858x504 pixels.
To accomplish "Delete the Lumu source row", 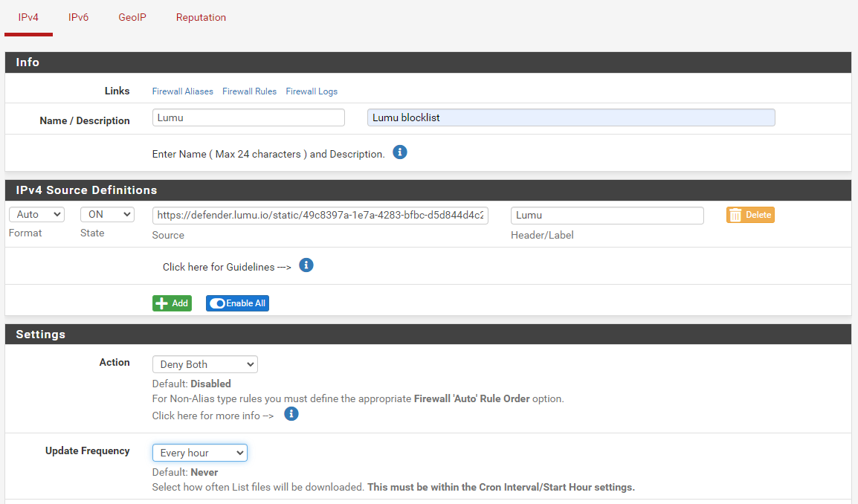I will [x=750, y=215].
